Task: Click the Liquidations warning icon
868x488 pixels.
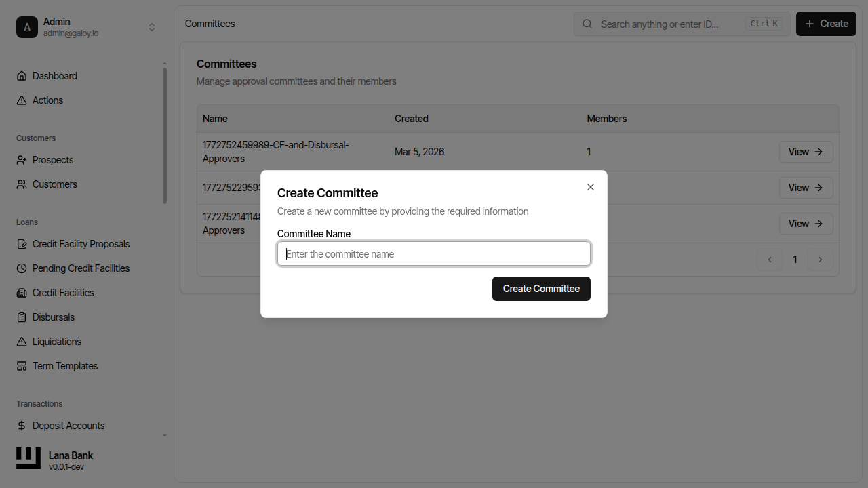Action: (21, 341)
